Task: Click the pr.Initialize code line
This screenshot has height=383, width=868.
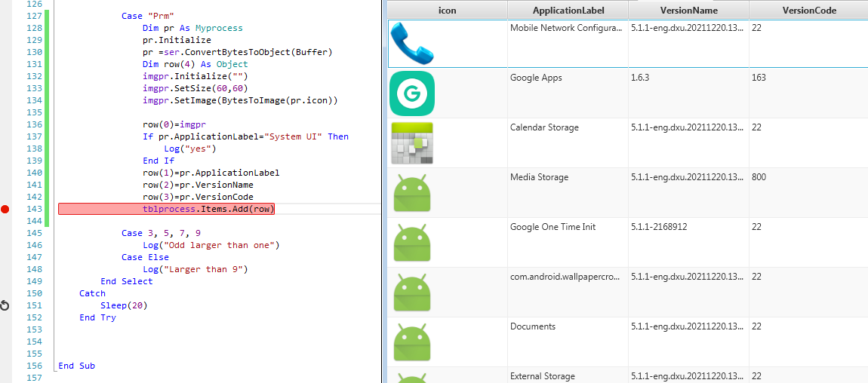Action: 177,40
